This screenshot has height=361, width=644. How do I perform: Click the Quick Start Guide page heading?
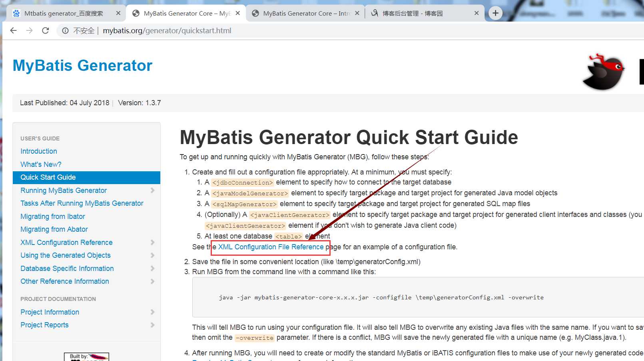[349, 137]
